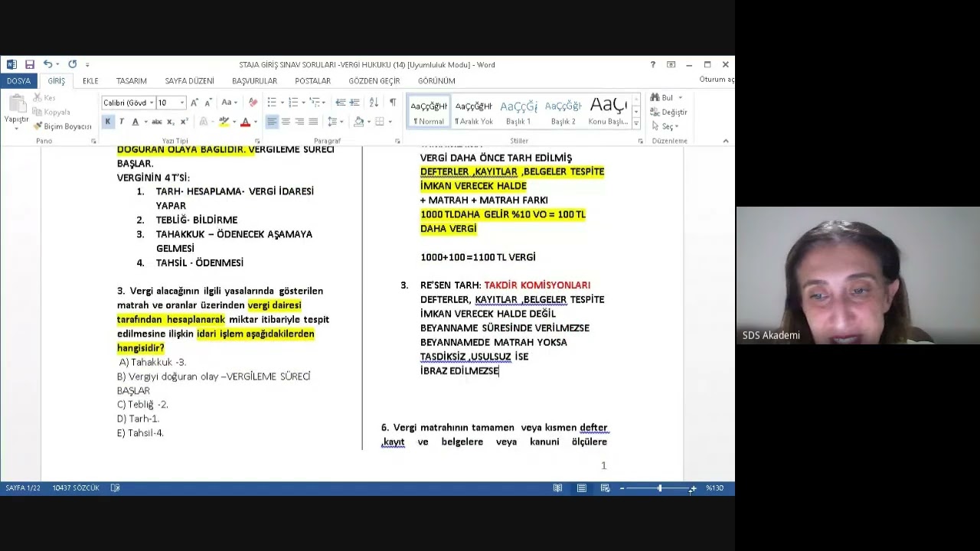Viewport: 980px width, 551px height.
Task: Toggle left text alignment
Action: tap(272, 122)
